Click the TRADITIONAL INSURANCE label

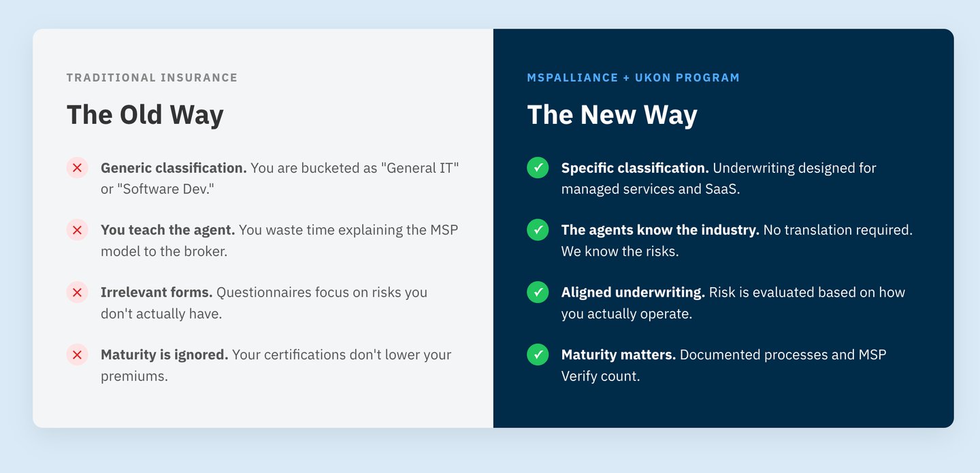(152, 78)
